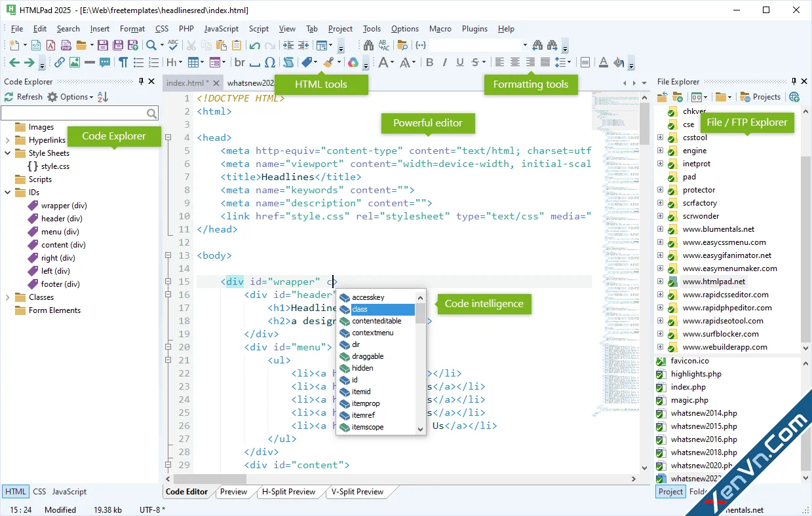Insert a br line break
Screen dimensions: 812x516
pyautogui.click(x=239, y=62)
